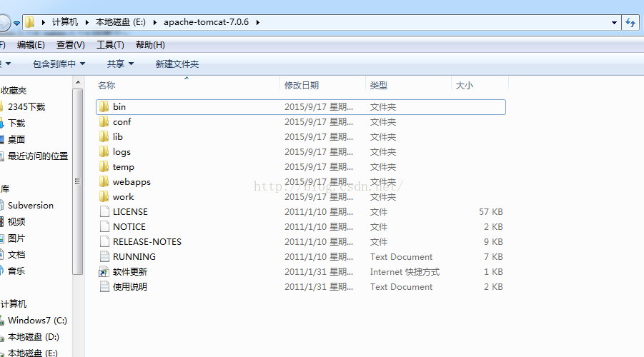Click the refresh icon beside address bar
This screenshot has width=644, height=357.
click(x=630, y=23)
